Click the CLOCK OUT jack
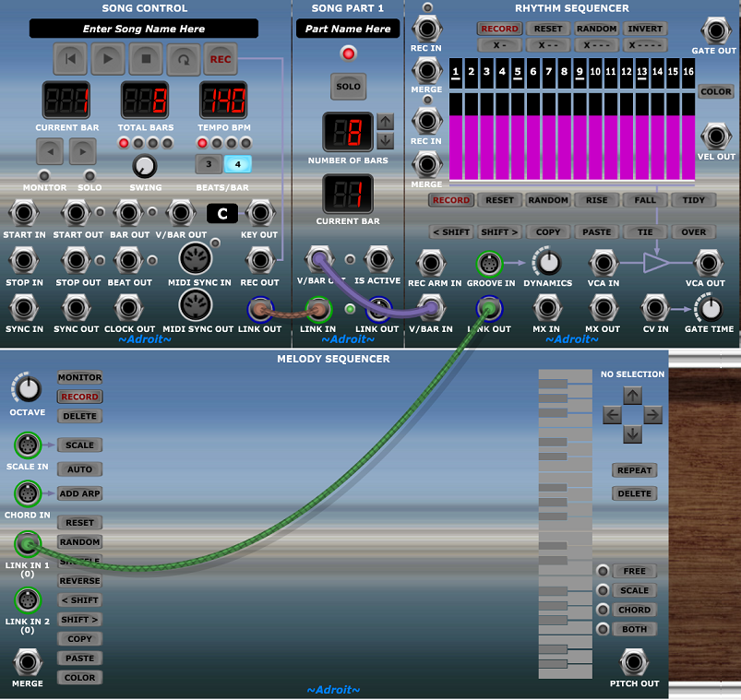This screenshot has width=741, height=700. coord(128,308)
